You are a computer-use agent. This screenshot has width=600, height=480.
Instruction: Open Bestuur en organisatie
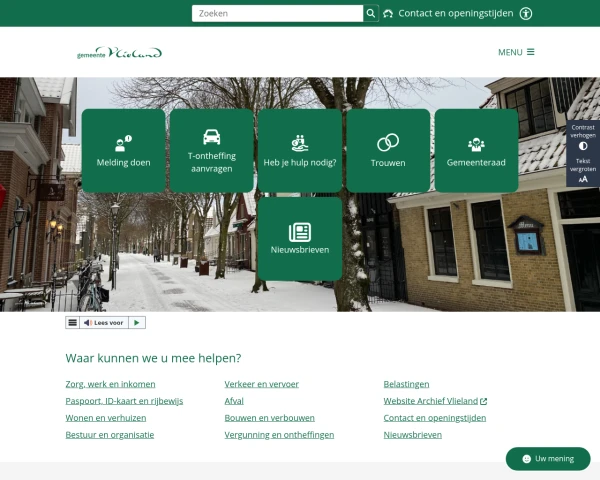110,434
